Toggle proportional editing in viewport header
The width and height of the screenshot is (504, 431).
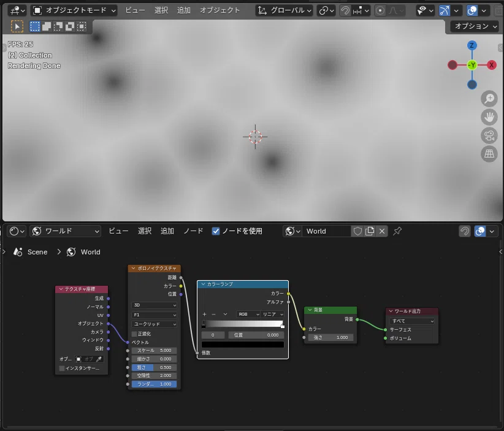pos(380,10)
